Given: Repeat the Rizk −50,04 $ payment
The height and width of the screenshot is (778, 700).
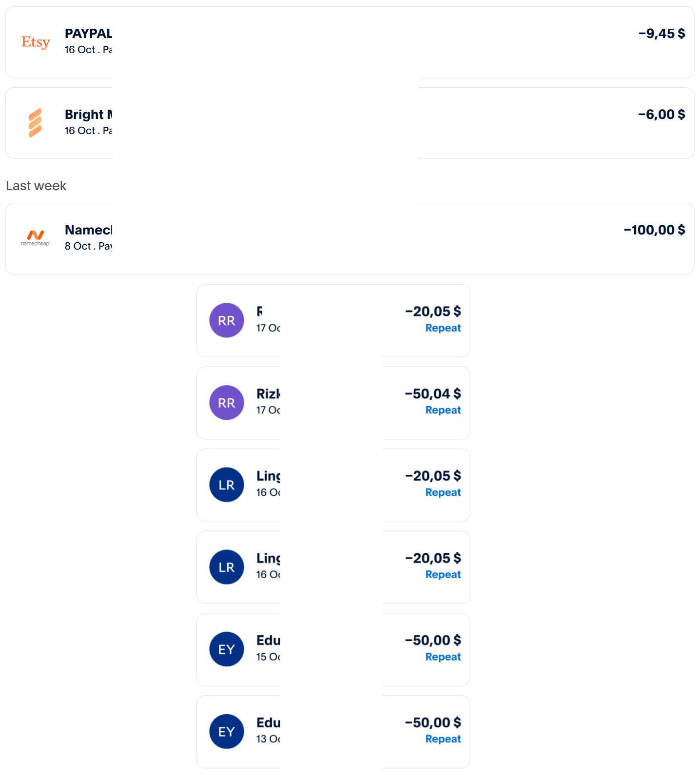Looking at the screenshot, I should (x=443, y=410).
